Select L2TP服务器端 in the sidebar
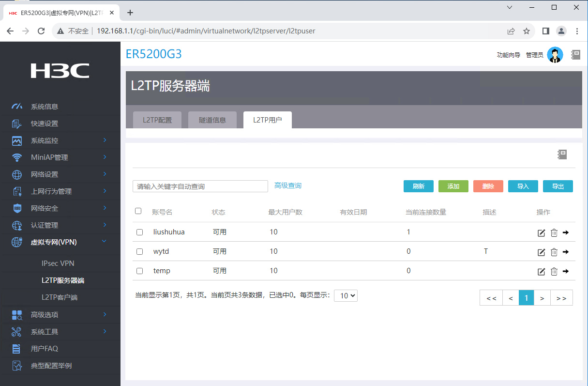588x386 pixels. (x=63, y=280)
